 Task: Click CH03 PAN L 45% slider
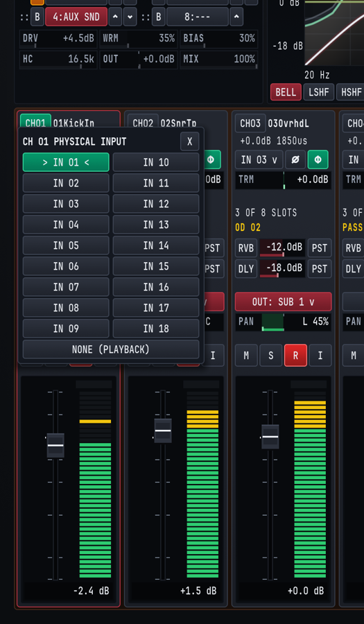pos(284,322)
